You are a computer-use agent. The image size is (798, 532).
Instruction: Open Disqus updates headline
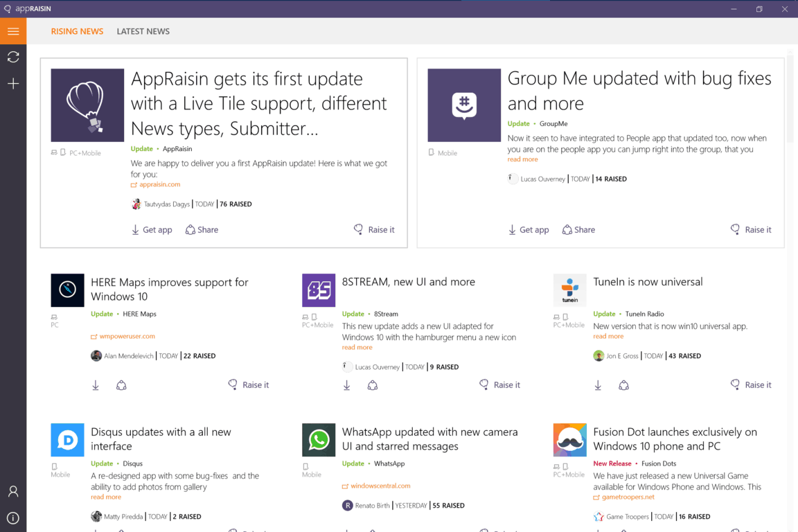pos(161,439)
